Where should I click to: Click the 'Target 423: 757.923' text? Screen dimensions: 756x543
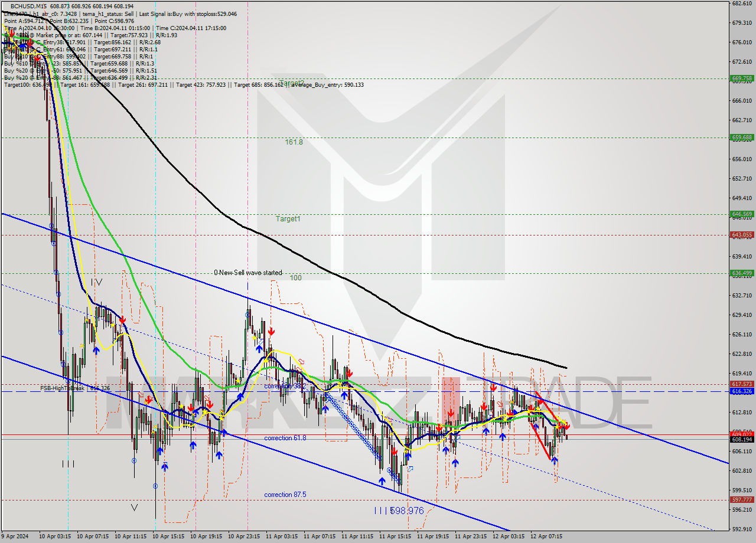(201, 84)
